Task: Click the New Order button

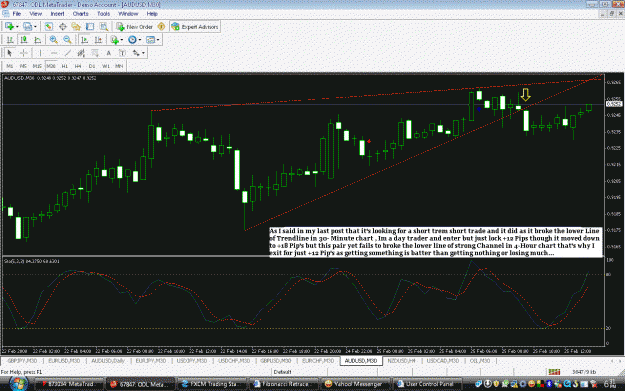Action: point(135,27)
